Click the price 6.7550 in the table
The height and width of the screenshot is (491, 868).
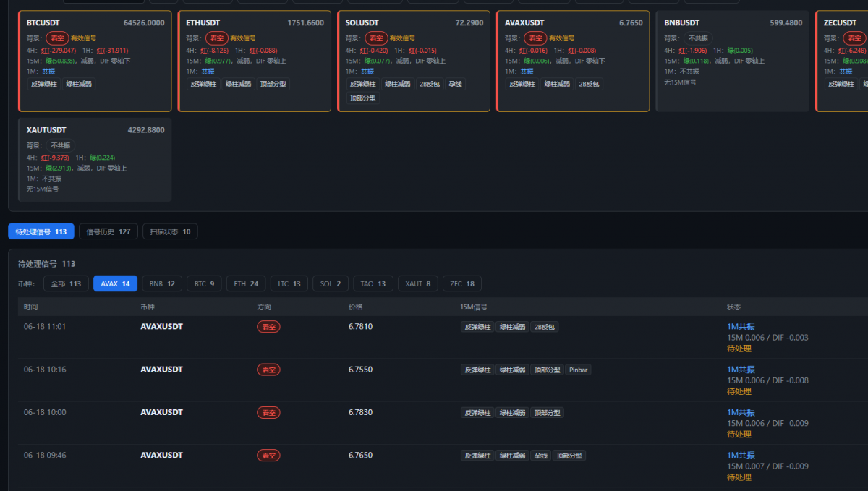click(x=360, y=370)
